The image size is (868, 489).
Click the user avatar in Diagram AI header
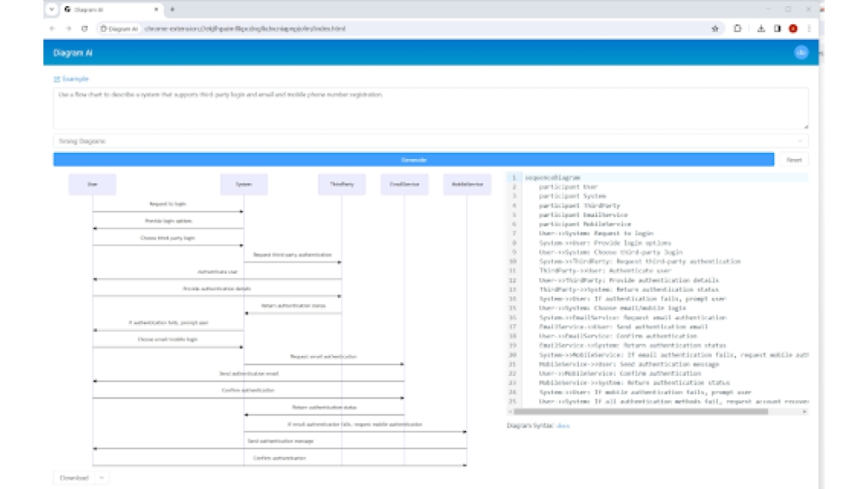pyautogui.click(x=801, y=52)
